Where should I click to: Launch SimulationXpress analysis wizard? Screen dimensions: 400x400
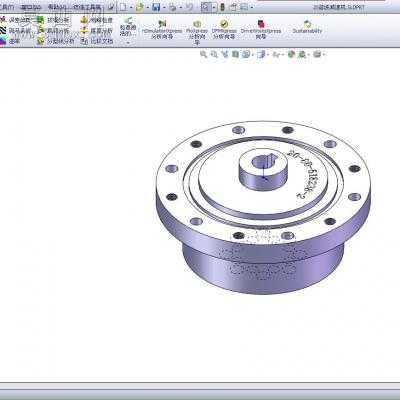pyautogui.click(x=162, y=30)
